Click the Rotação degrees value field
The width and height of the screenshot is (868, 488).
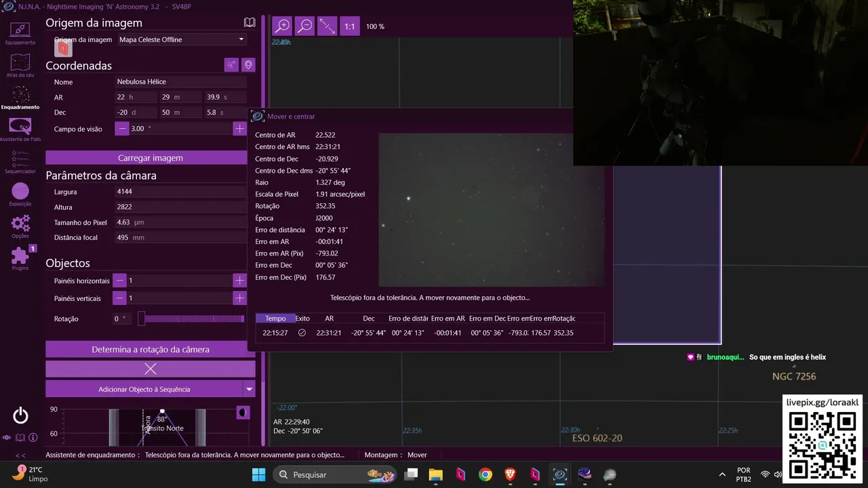[x=123, y=319]
